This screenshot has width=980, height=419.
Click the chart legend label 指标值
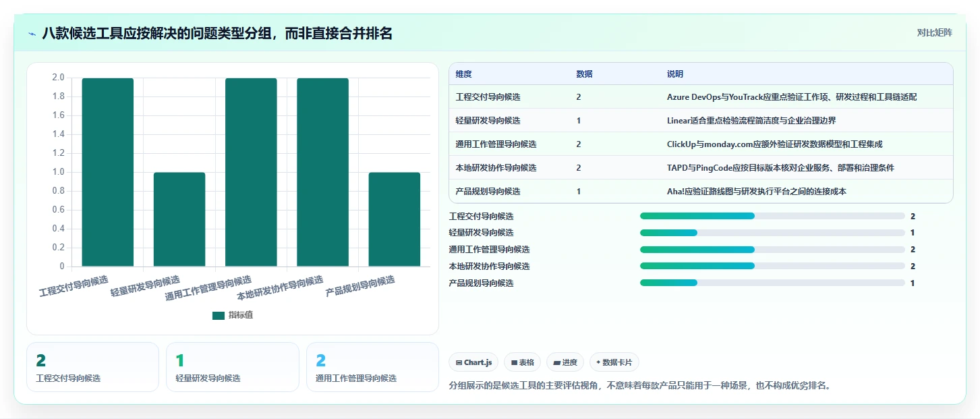click(x=241, y=315)
